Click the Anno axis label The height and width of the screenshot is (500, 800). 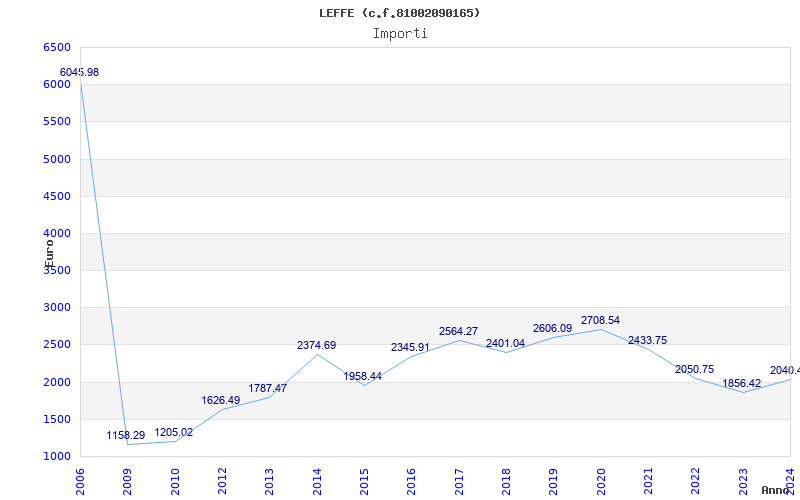tap(775, 490)
